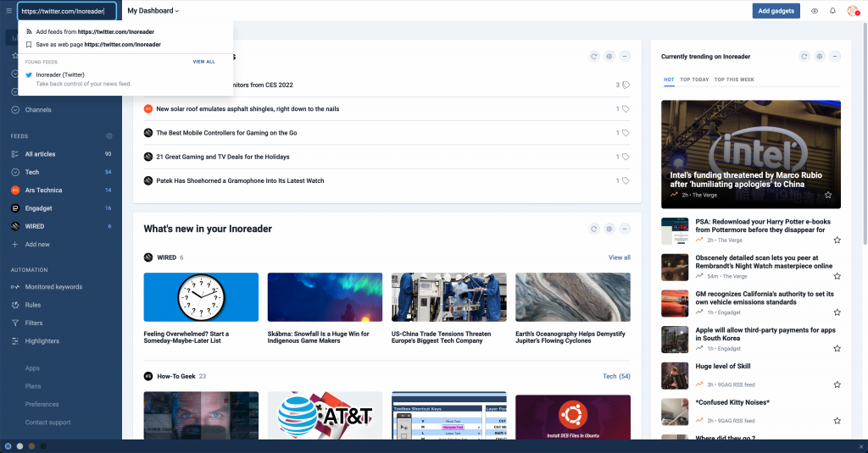Open Preferences from the sidebar
868x453 pixels.
[x=42, y=405]
